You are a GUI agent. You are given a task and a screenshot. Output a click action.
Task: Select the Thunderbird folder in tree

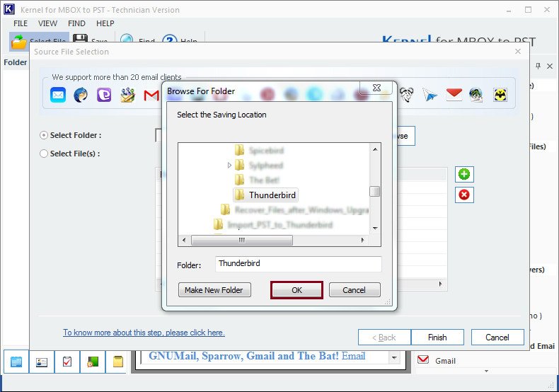click(x=265, y=195)
